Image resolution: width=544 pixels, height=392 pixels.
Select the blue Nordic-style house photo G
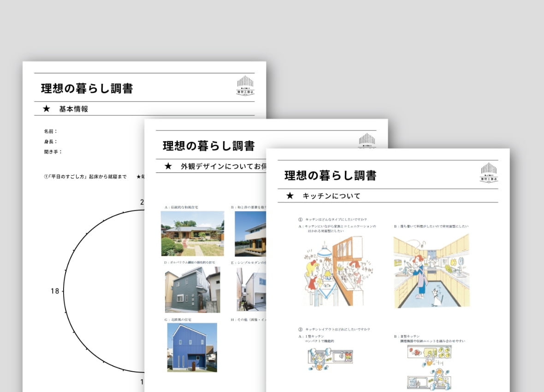click(192, 347)
